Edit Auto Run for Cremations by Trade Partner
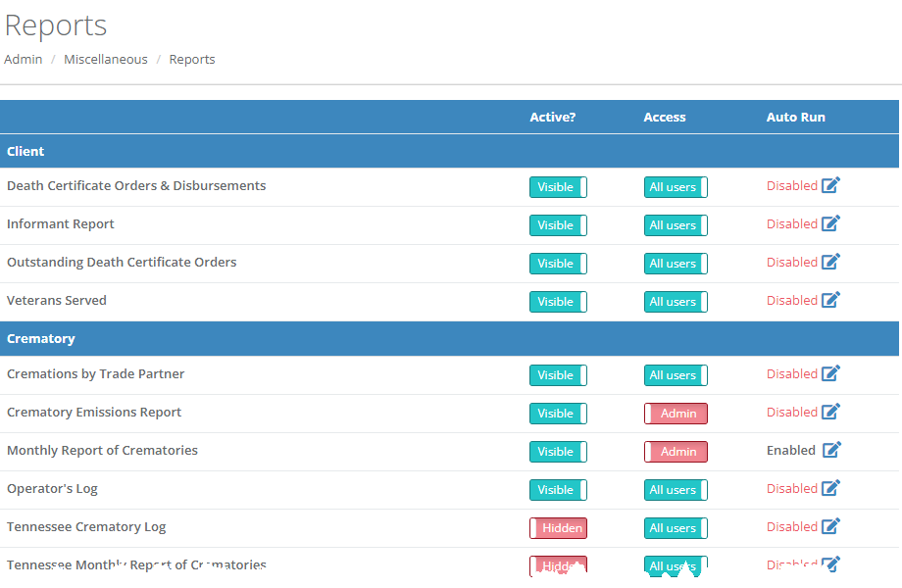This screenshot has height=588, width=902. (x=830, y=373)
